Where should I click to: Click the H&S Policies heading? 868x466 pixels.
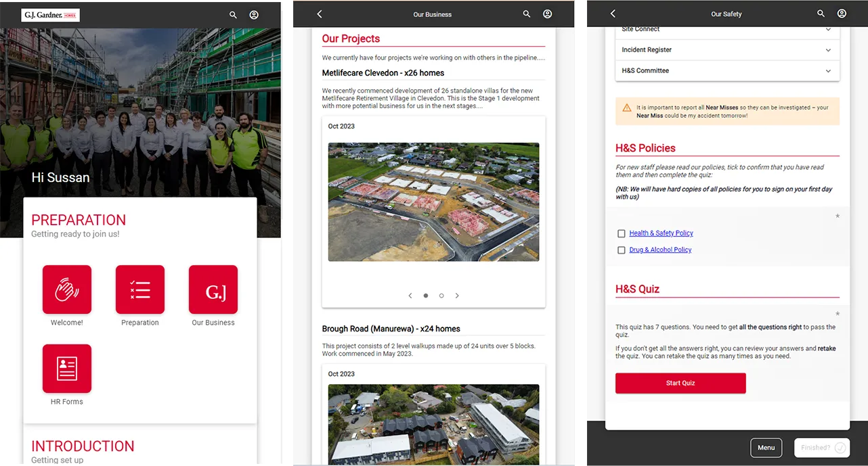click(645, 148)
